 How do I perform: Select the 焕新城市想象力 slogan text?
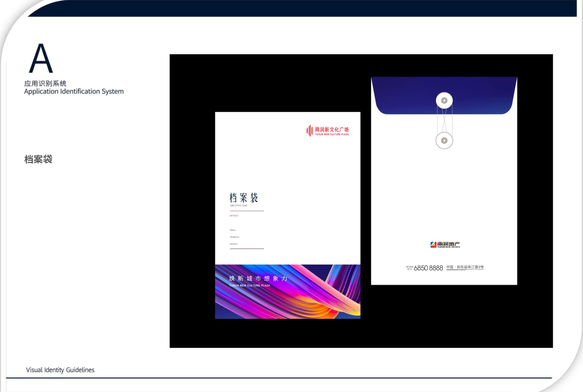tap(258, 278)
